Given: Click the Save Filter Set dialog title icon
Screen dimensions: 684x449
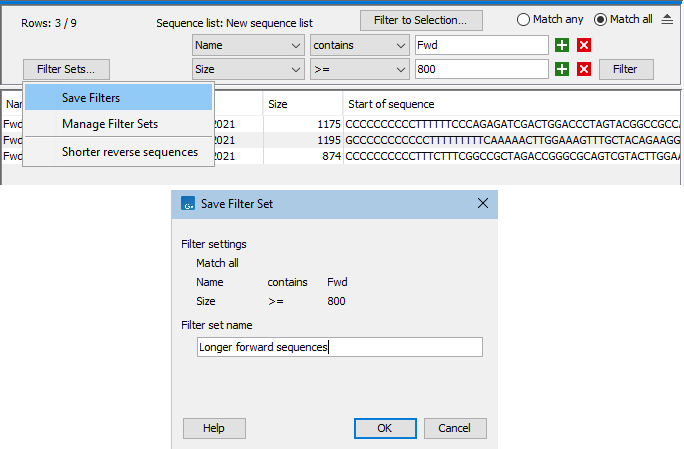Looking at the screenshot, I should (187, 203).
